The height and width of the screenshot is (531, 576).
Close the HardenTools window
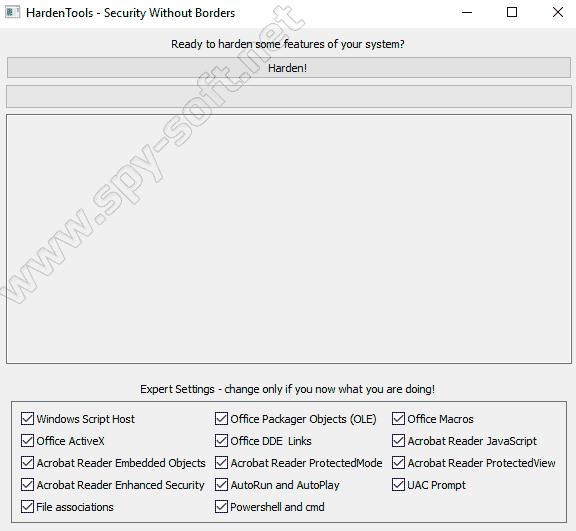point(558,12)
